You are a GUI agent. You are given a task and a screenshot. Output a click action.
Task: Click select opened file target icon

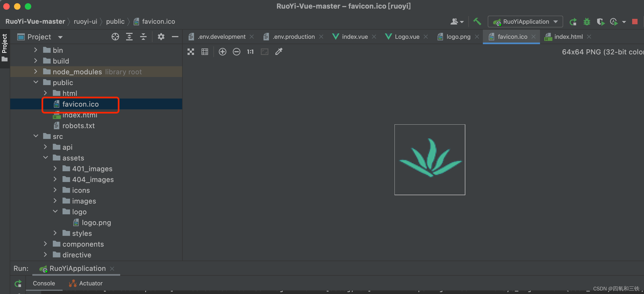pyautogui.click(x=115, y=37)
